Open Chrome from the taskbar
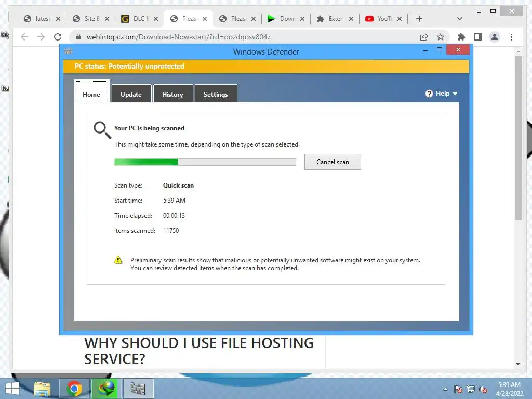532x399 pixels. pos(74,389)
